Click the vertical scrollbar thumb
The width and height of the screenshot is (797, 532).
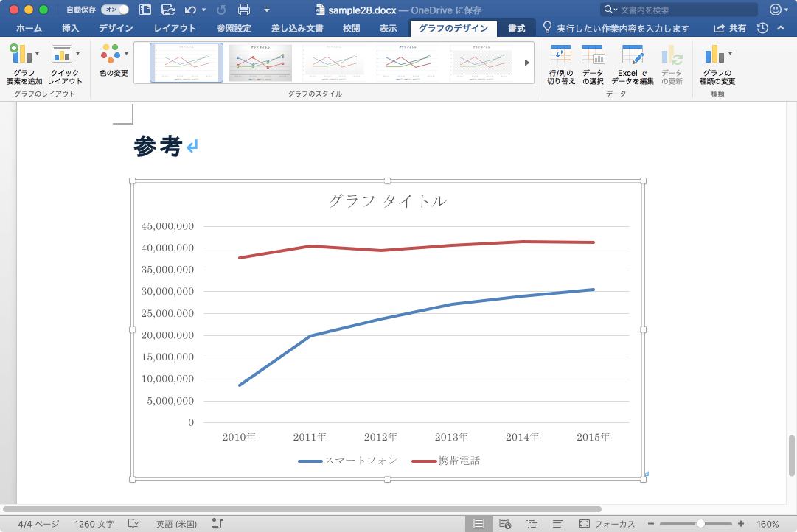pos(791,456)
